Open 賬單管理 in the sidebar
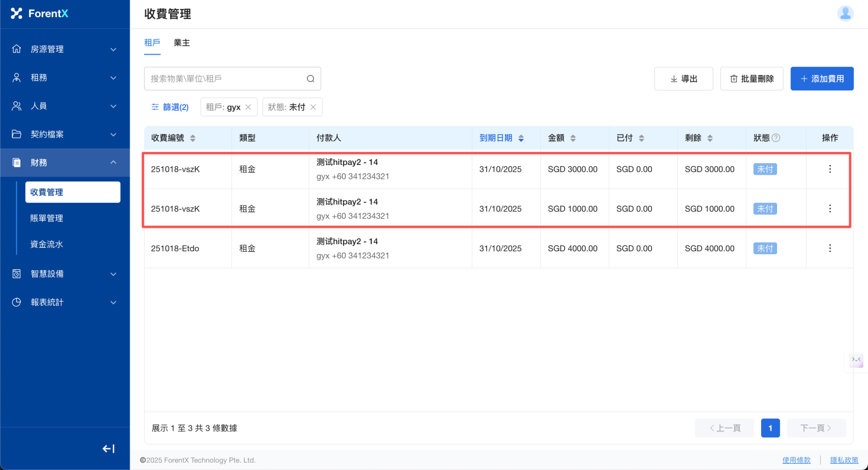The width and height of the screenshot is (868, 470). click(47, 218)
